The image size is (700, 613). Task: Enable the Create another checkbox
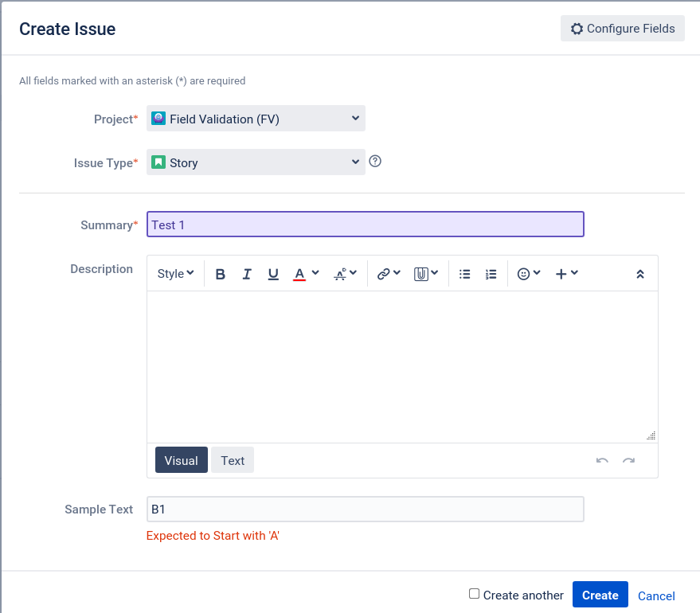coord(474,594)
